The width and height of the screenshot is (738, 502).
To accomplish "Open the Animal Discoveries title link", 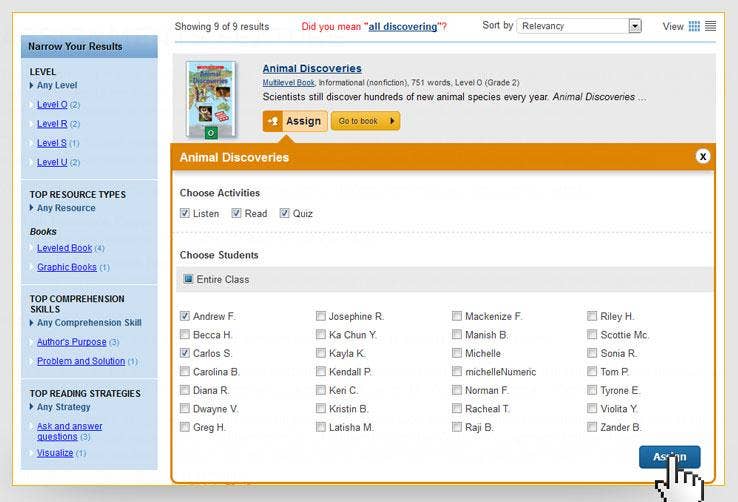I will click(x=312, y=69).
